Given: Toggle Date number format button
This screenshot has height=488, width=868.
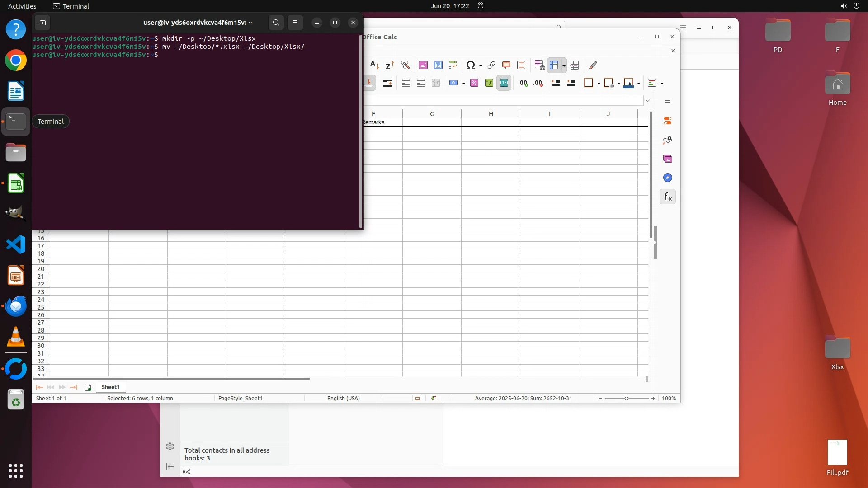Looking at the screenshot, I should coord(504,83).
